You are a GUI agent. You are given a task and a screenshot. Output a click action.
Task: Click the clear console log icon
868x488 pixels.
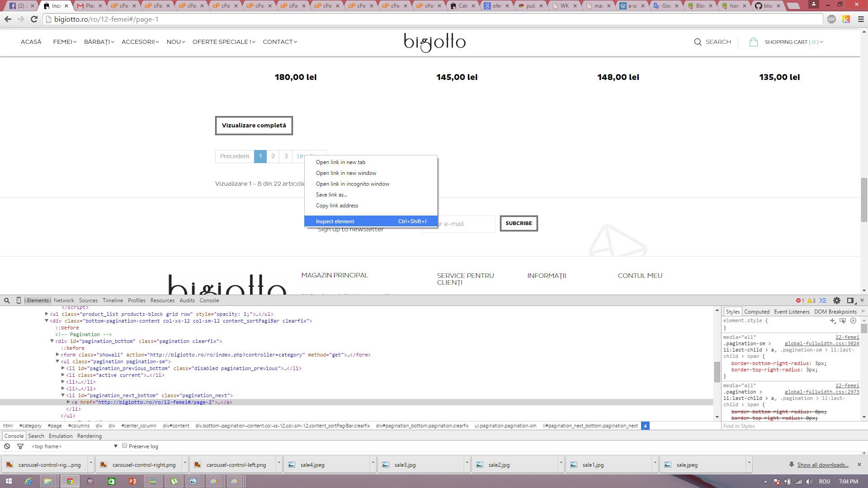pyautogui.click(x=7, y=446)
